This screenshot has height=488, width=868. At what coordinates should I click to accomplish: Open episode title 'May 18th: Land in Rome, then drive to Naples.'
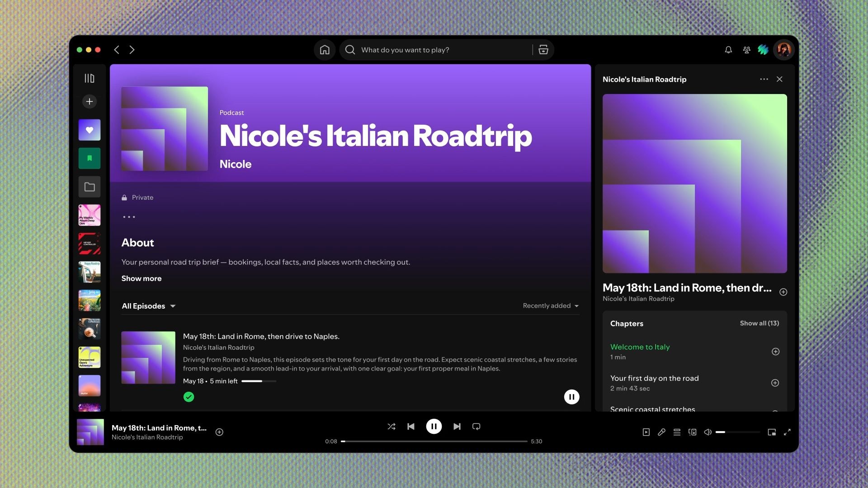click(261, 336)
